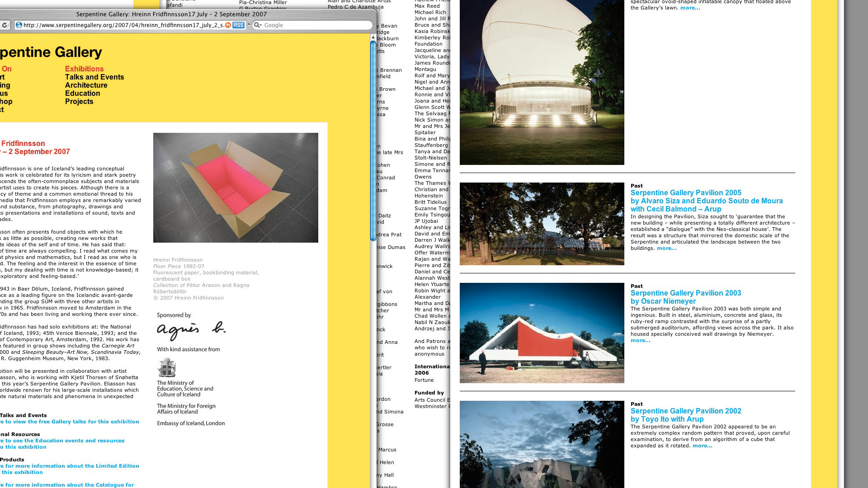This screenshot has width=868, height=488.
Task: Click the orange SnapBack icon in the address bar
Action: [x=228, y=25]
